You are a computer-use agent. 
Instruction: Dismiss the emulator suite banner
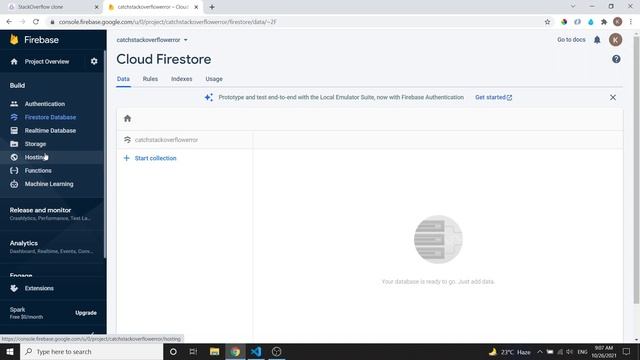tap(613, 98)
